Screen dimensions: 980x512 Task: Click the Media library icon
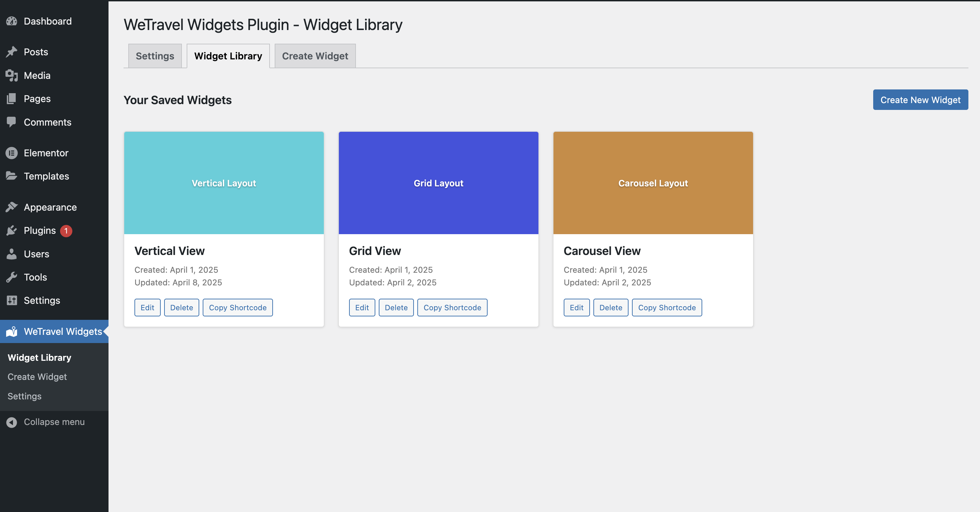coord(11,75)
